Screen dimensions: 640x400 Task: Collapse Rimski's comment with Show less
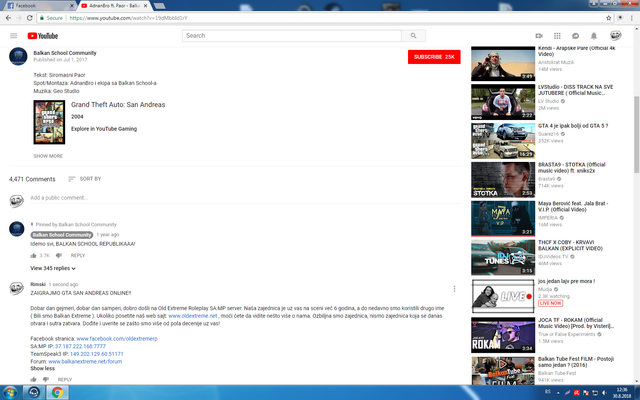pos(42,368)
